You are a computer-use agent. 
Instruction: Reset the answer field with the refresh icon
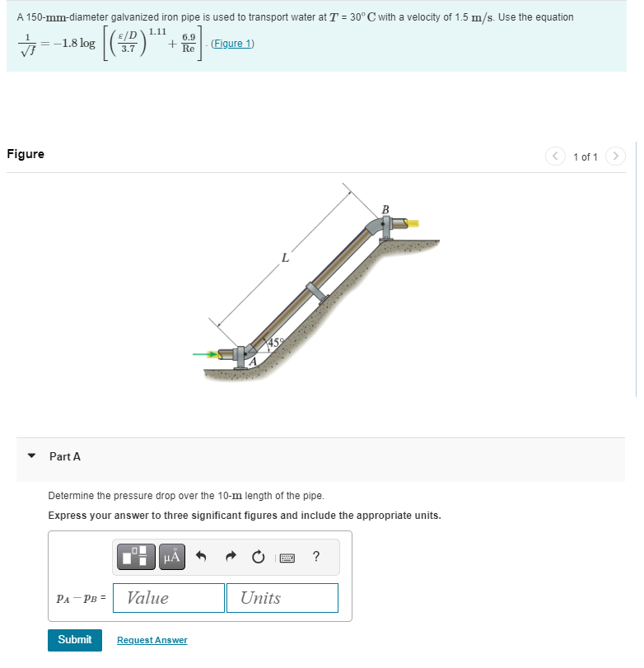(258, 557)
